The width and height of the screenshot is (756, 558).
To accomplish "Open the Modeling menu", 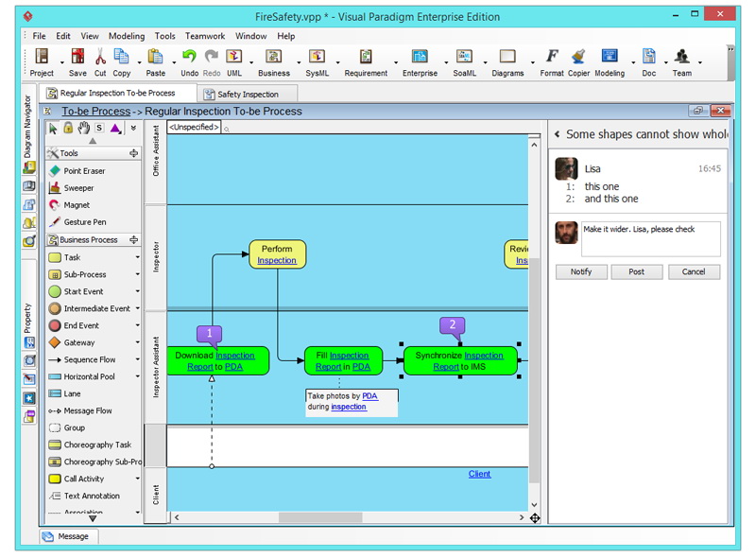I will coord(127,36).
